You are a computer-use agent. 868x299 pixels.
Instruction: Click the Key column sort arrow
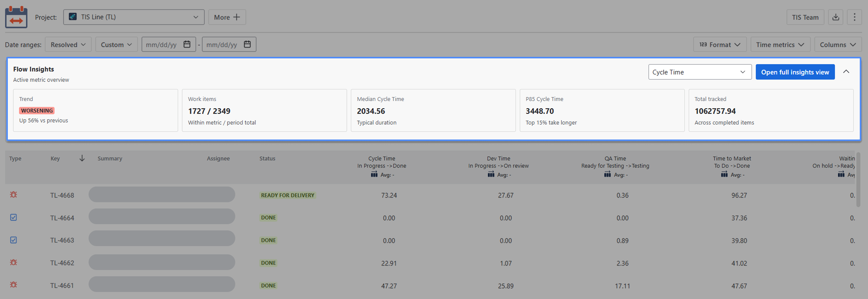[82, 158]
